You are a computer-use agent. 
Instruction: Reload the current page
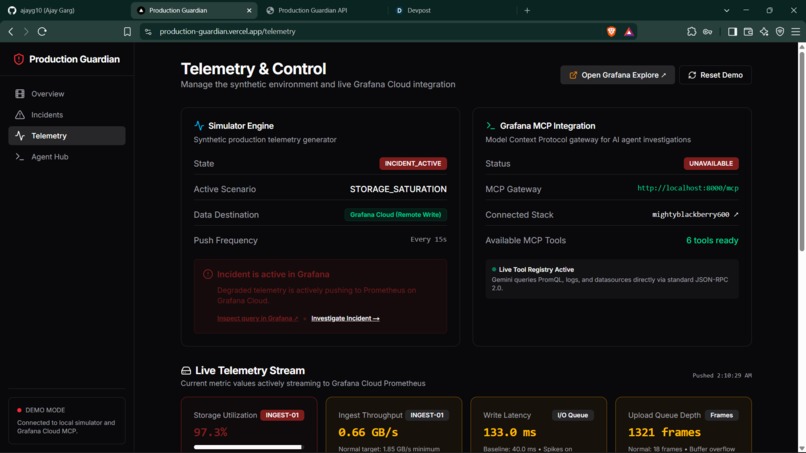(x=42, y=32)
